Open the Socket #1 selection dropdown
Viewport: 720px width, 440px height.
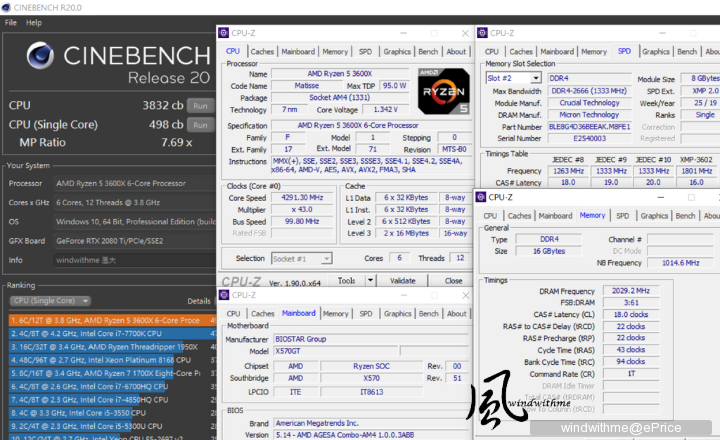301,259
